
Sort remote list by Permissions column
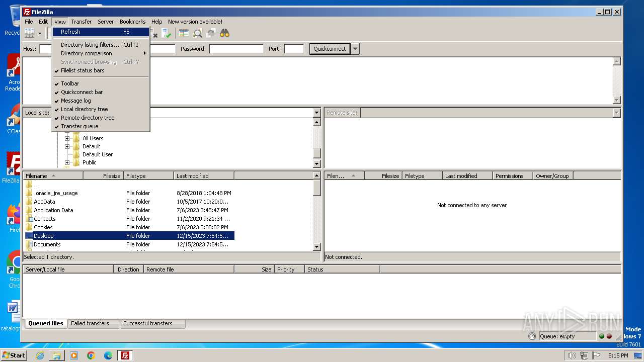(513, 176)
